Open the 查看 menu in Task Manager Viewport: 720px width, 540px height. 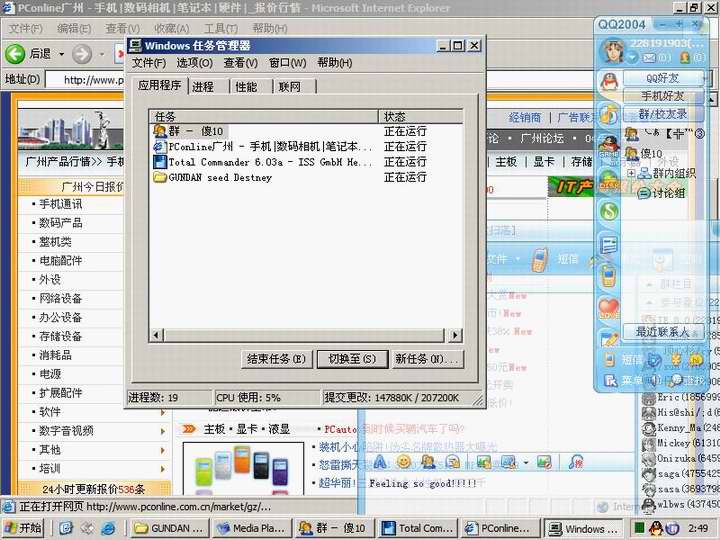241,62
